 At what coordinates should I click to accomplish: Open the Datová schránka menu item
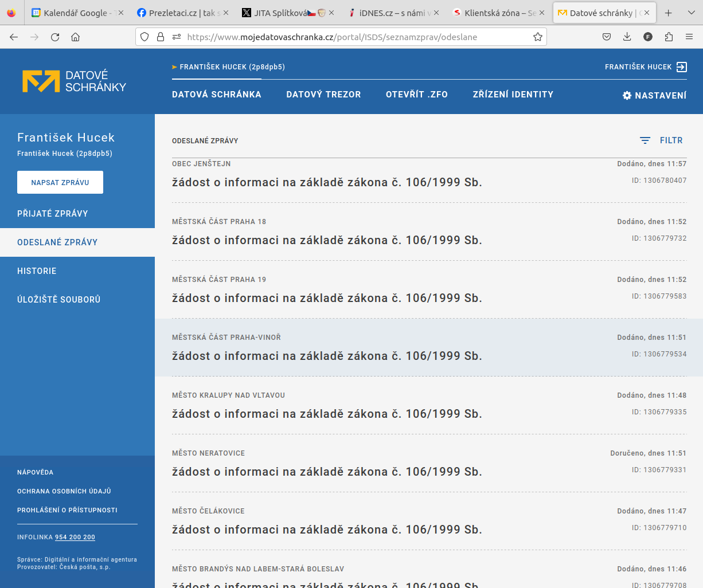217,95
